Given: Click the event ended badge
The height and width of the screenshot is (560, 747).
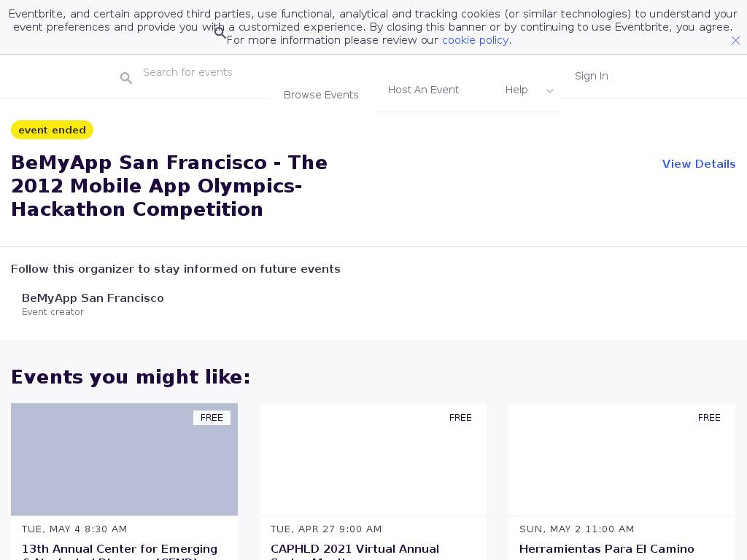Looking at the screenshot, I should point(52,130).
